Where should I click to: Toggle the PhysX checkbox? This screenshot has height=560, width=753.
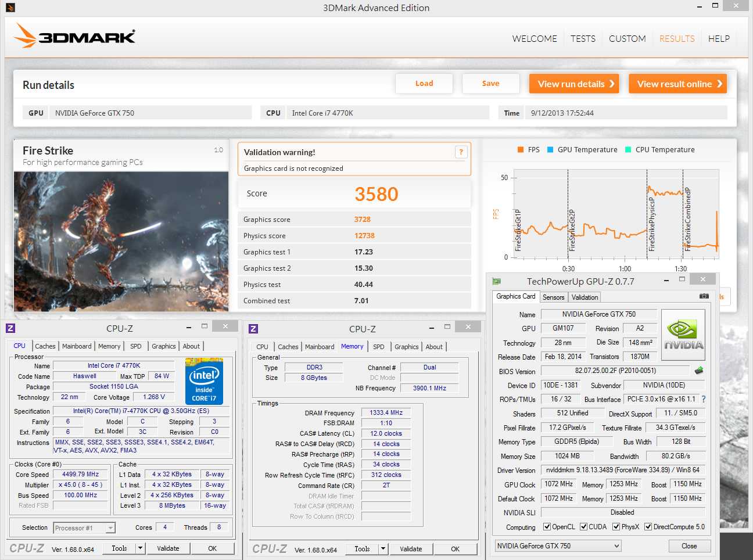click(616, 527)
